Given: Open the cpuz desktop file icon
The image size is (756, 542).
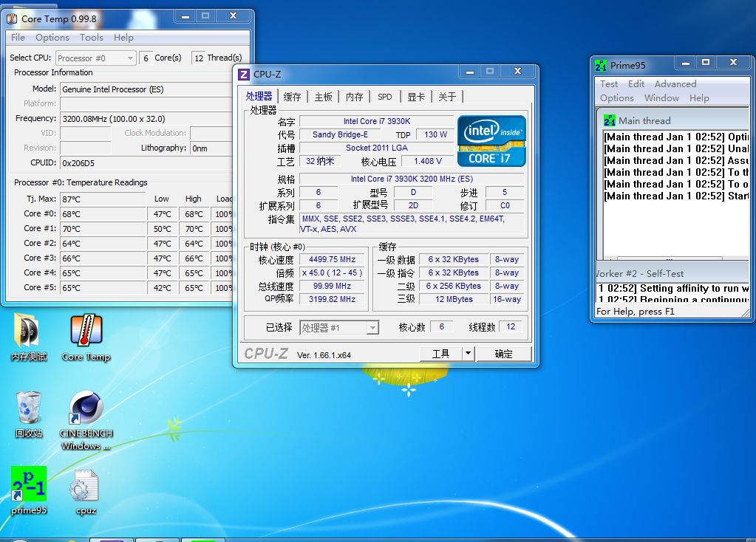Looking at the screenshot, I should tap(86, 493).
